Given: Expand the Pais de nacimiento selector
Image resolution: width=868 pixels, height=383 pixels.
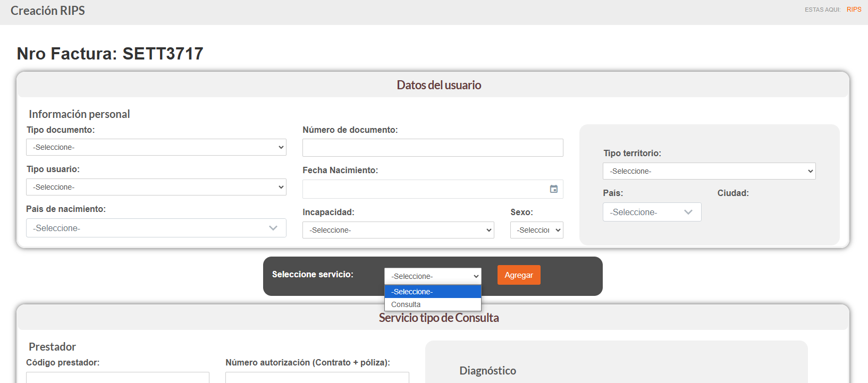Looking at the screenshot, I should tap(156, 228).
